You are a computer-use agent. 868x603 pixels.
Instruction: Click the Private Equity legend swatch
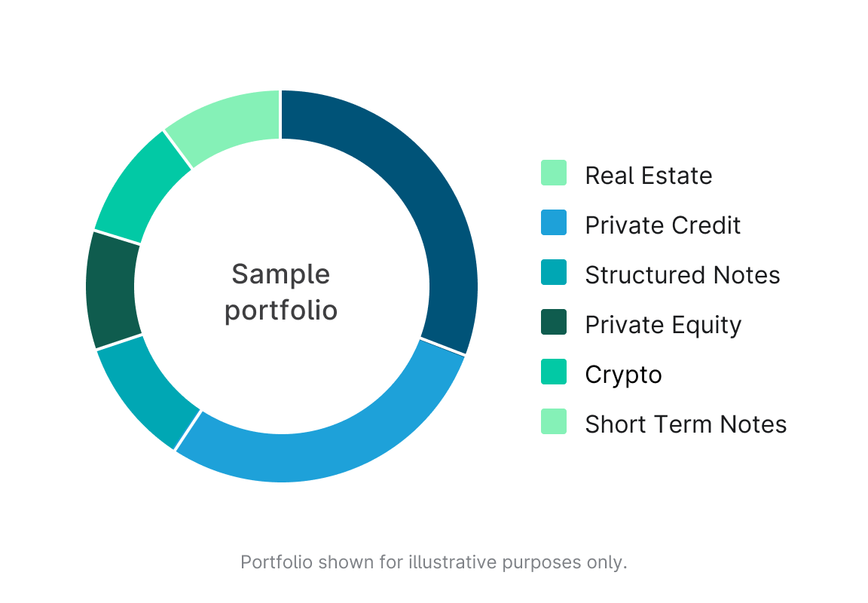pyautogui.click(x=554, y=322)
